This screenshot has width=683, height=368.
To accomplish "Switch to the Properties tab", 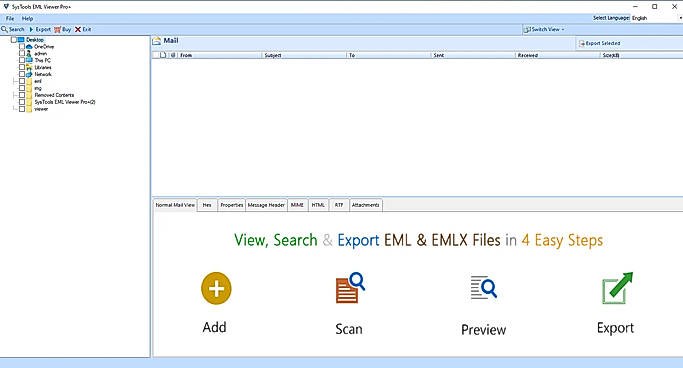I will (232, 205).
